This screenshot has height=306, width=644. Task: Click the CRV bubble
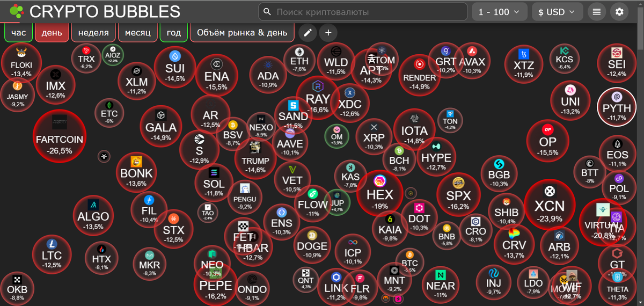(514, 244)
